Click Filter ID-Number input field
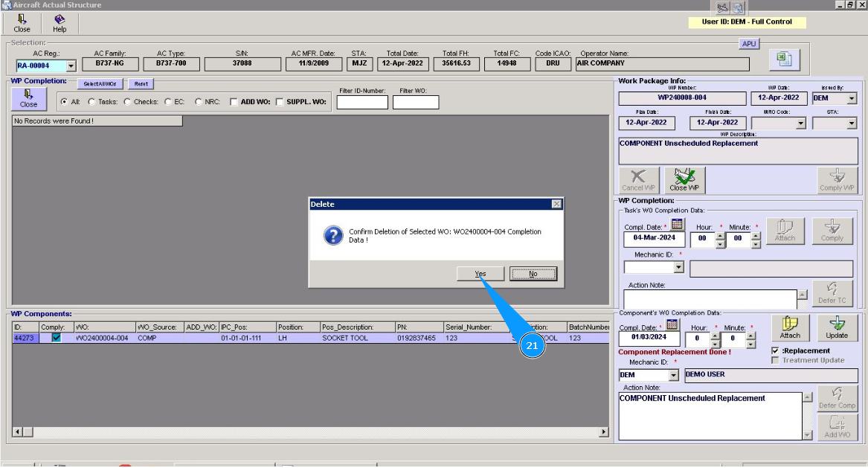Image resolution: width=868 pixels, height=468 pixels. pyautogui.click(x=362, y=103)
